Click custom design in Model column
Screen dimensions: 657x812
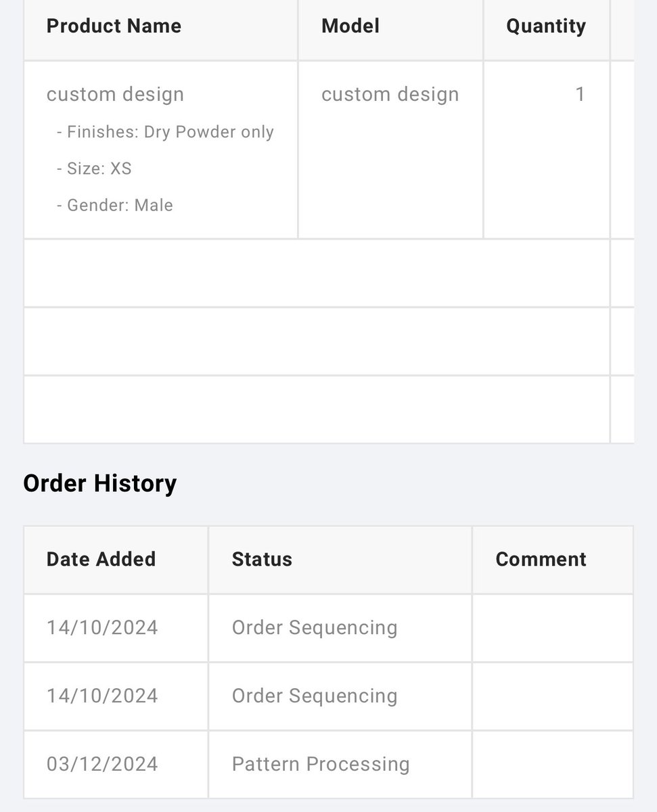tap(390, 94)
